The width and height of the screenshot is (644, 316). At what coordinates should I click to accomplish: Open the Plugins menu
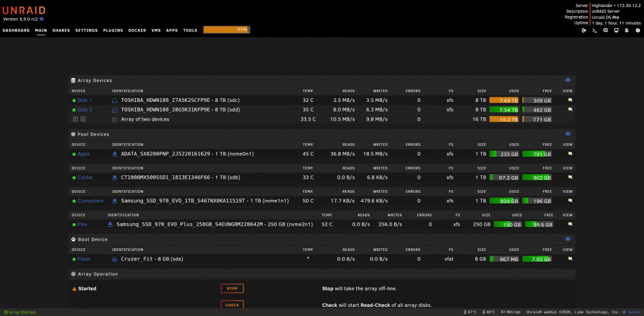pyautogui.click(x=113, y=30)
